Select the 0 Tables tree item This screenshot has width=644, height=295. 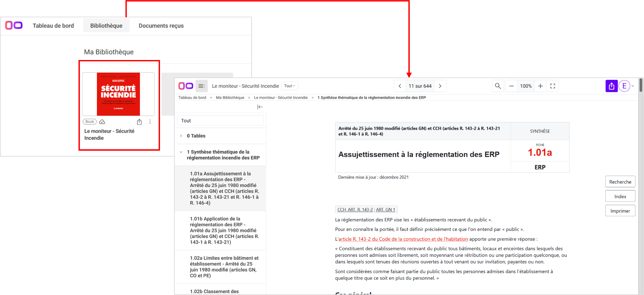click(220, 136)
